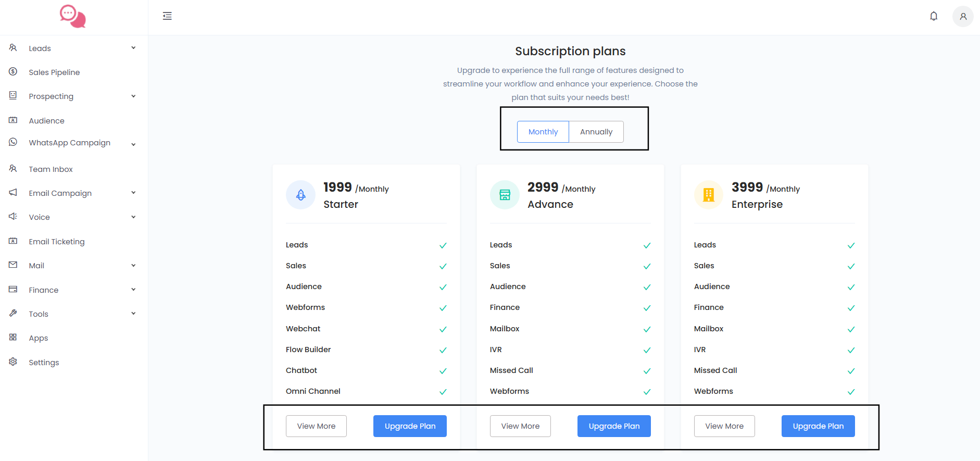Select the Apps sidebar icon
980x461 pixels.
pos(13,338)
